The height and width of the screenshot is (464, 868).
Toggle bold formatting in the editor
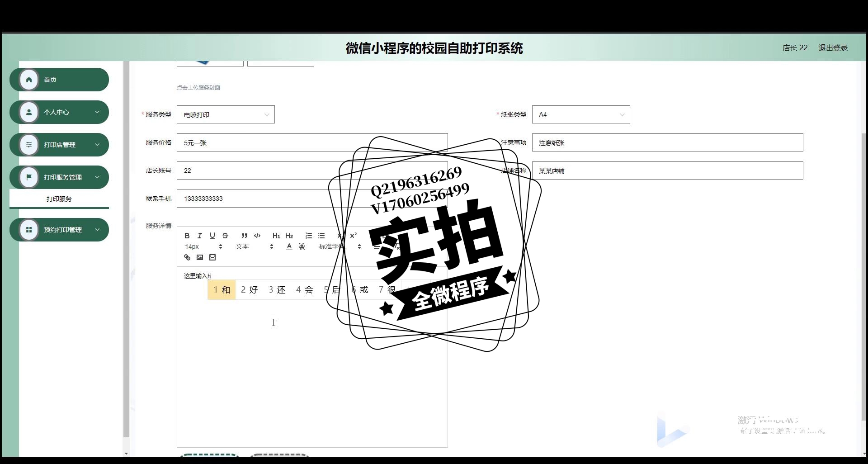pos(187,236)
